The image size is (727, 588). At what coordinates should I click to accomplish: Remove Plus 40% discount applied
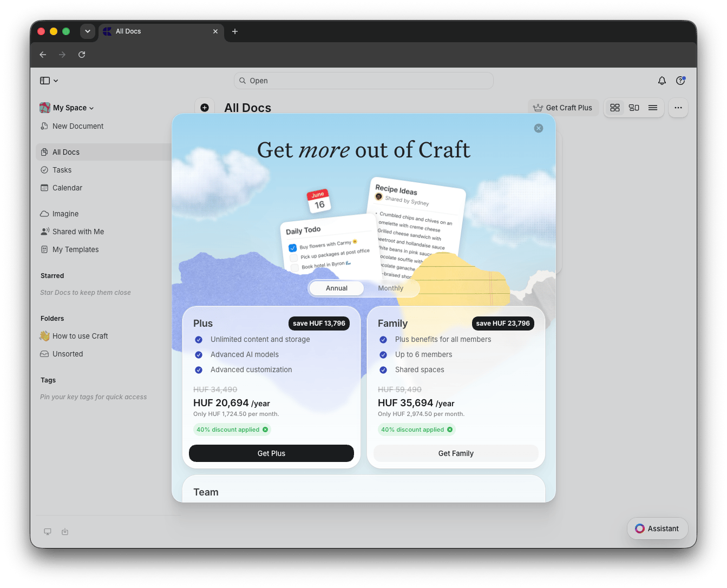point(265,430)
